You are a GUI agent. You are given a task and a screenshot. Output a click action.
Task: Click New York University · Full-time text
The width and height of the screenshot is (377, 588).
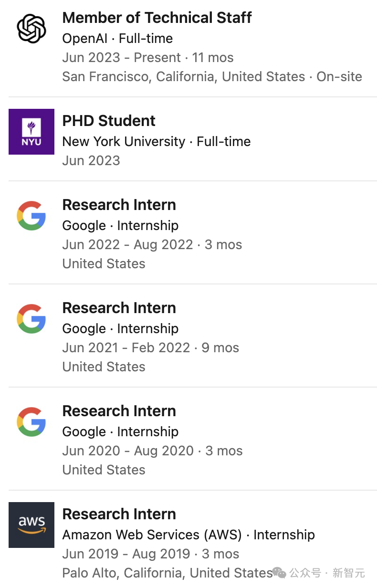pyautogui.click(x=157, y=142)
